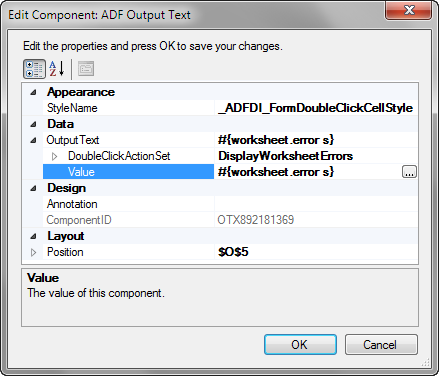Click the dialog resize grip corner
This screenshot has width=439, height=376.
(x=426, y=363)
